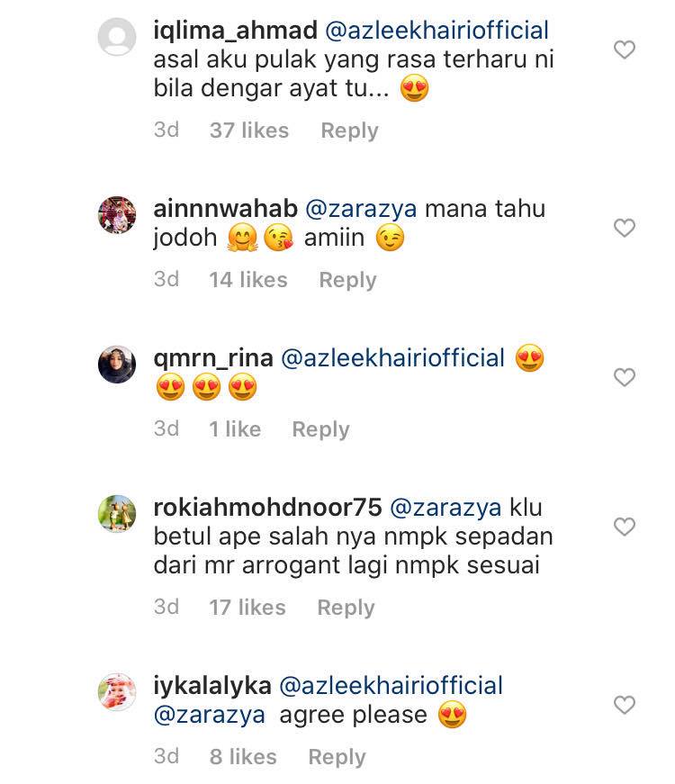
Task: Like qmrn_rina's emoji comment
Action: click(624, 377)
